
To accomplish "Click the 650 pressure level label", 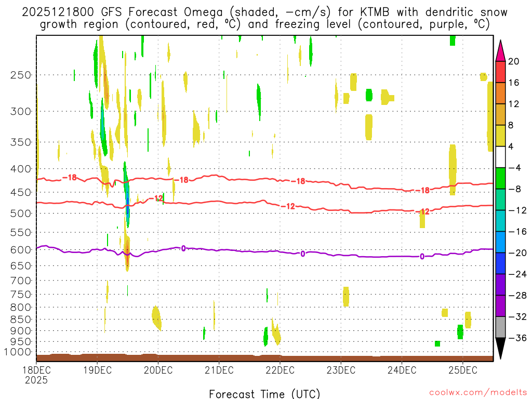I will (21, 265).
